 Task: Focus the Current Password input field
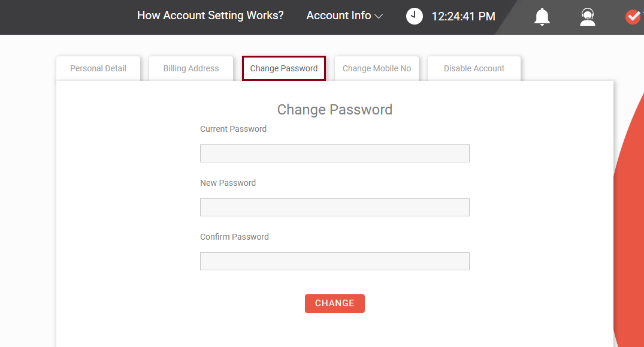pos(335,153)
